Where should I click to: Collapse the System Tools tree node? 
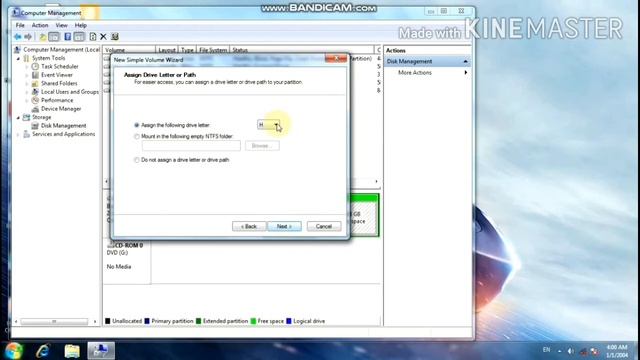point(18,58)
